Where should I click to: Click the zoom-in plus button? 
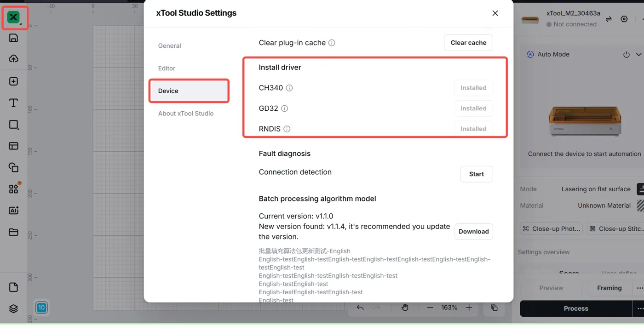(469, 308)
